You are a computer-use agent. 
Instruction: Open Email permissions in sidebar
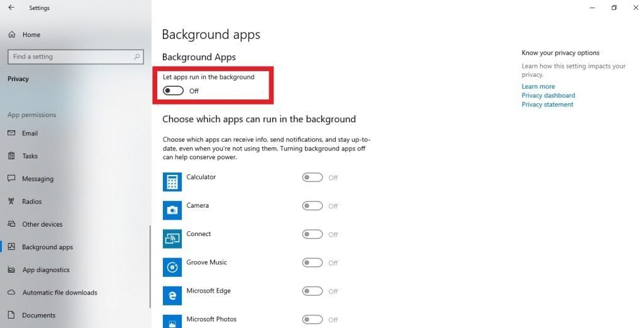pos(30,133)
